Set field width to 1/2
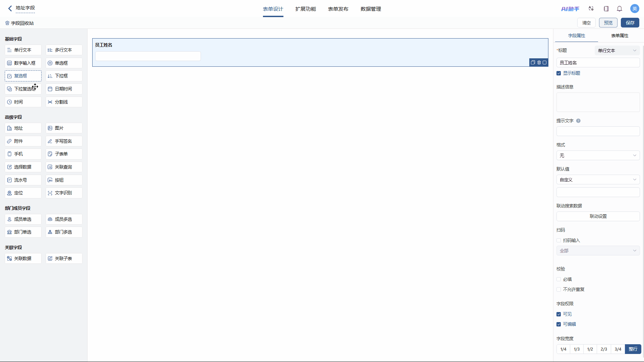This screenshot has height=362, width=644. click(x=590, y=349)
